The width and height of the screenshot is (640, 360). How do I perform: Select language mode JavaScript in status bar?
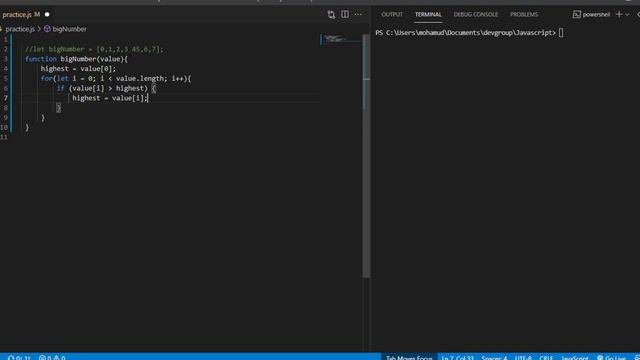[x=575, y=357]
